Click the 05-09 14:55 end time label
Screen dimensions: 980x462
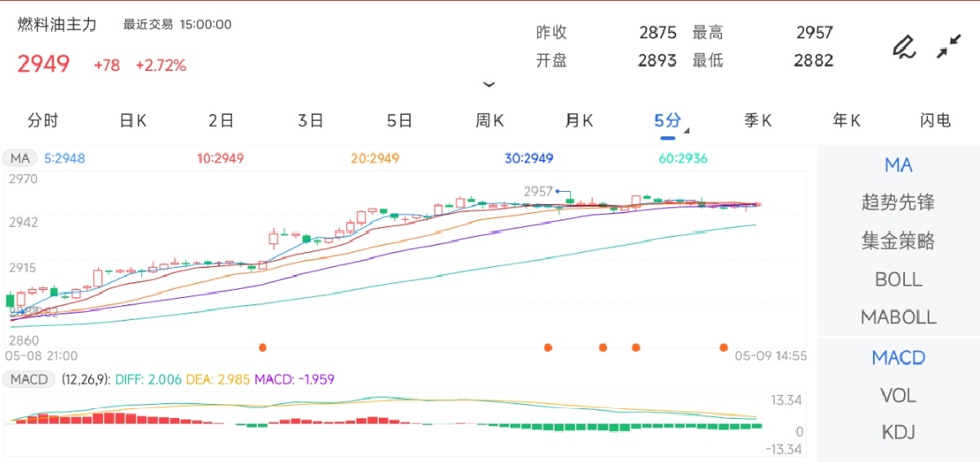771,356
